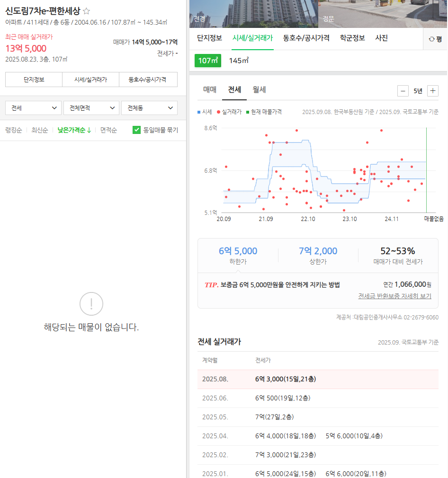Toggle the 동일매물 묶기 checkbox

136,130
